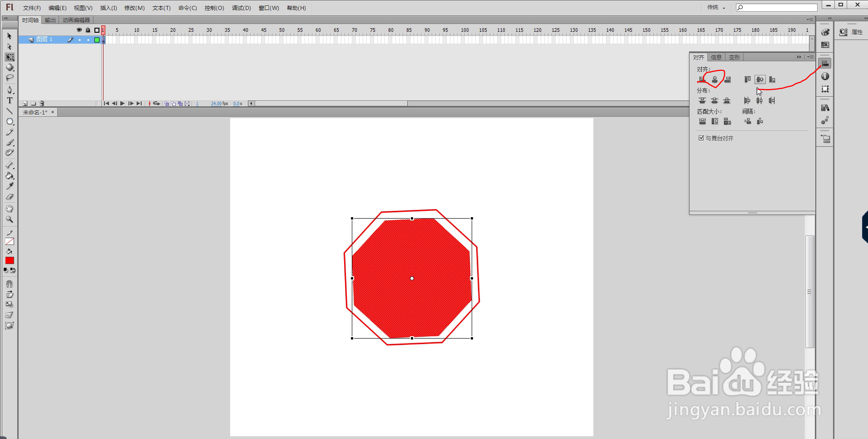Toggle the 与舞台对齐 checkbox
Screen dimensions: 868x439
(700, 138)
